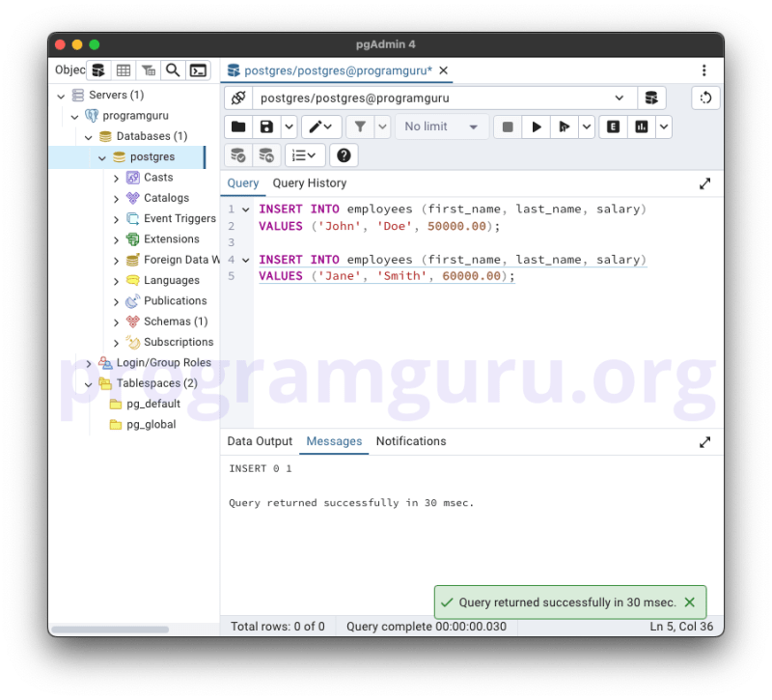Save the query file with disk icon
772x700 pixels.
pos(266,127)
